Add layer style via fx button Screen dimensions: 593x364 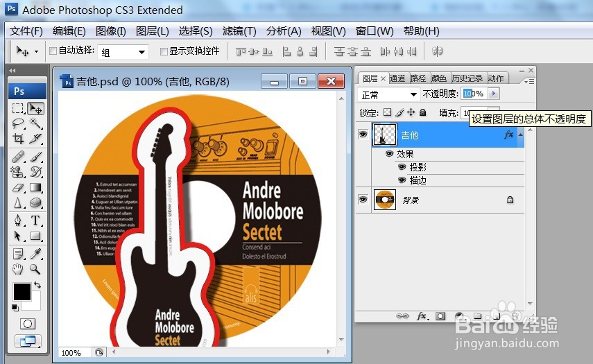point(422,316)
